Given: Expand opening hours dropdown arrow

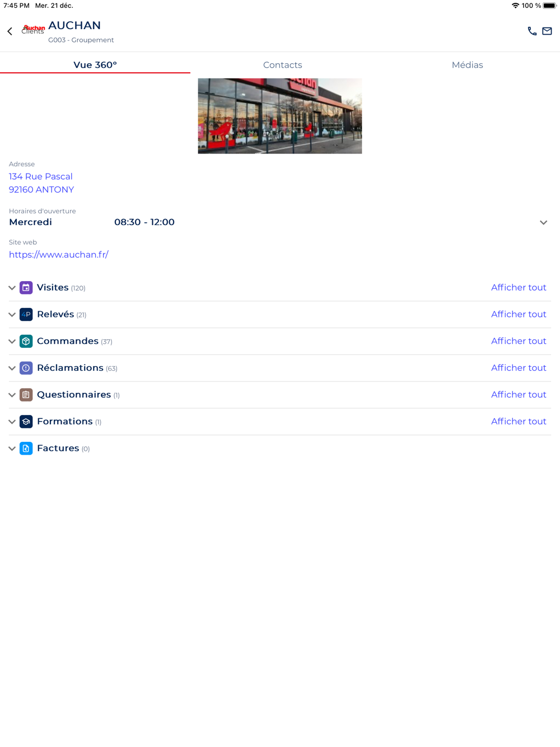Looking at the screenshot, I should [x=543, y=223].
